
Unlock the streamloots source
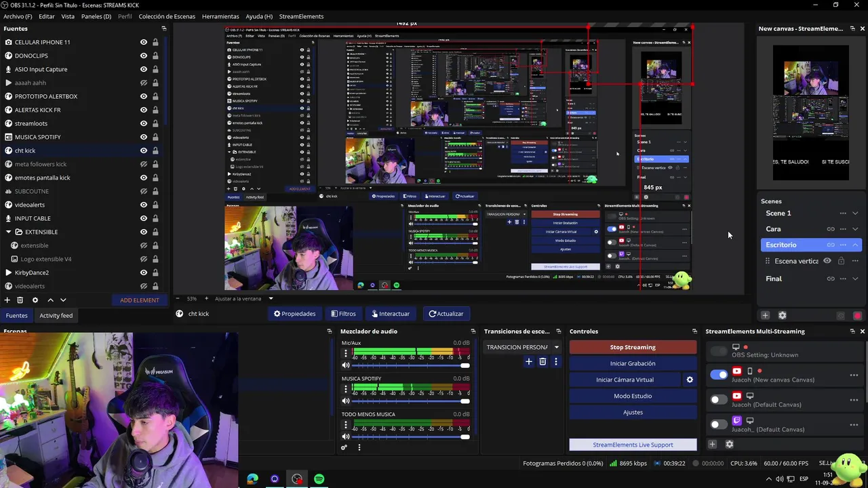155,123
